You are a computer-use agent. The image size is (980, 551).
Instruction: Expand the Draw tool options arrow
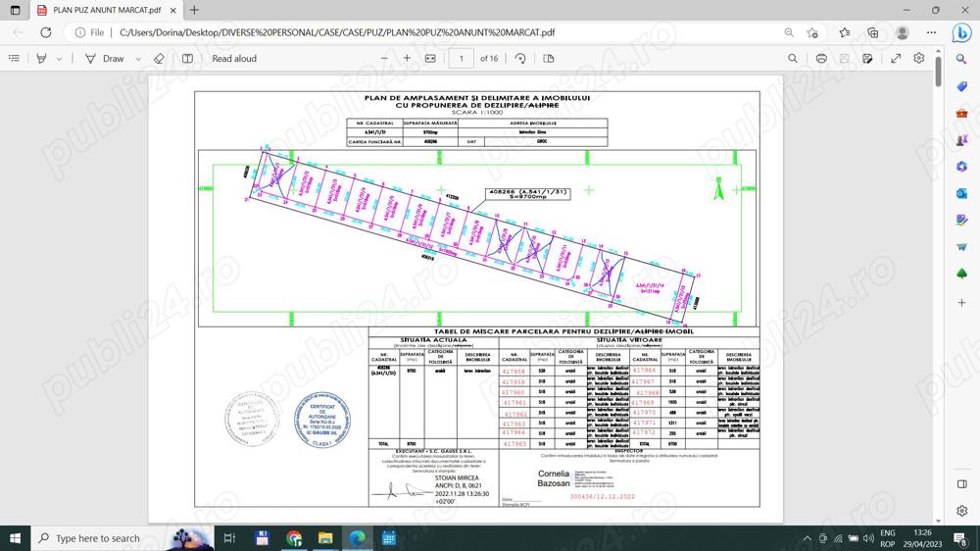tap(138, 59)
